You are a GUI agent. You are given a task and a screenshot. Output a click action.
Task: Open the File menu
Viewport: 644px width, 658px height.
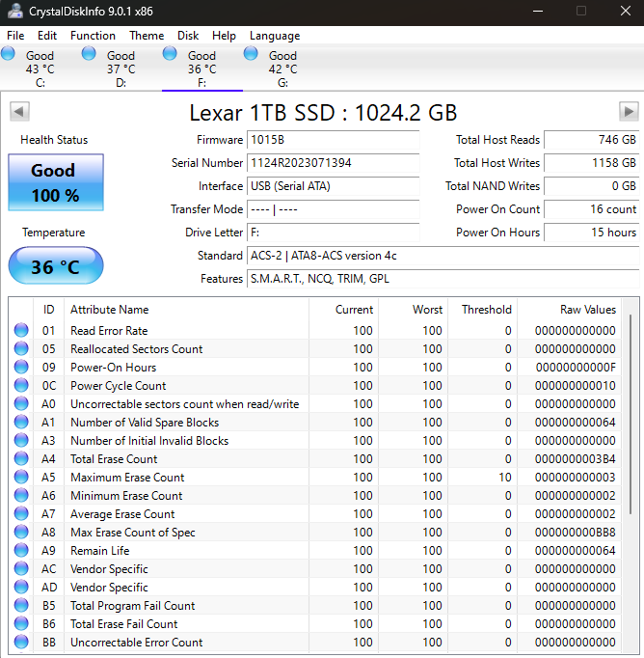[x=15, y=36]
